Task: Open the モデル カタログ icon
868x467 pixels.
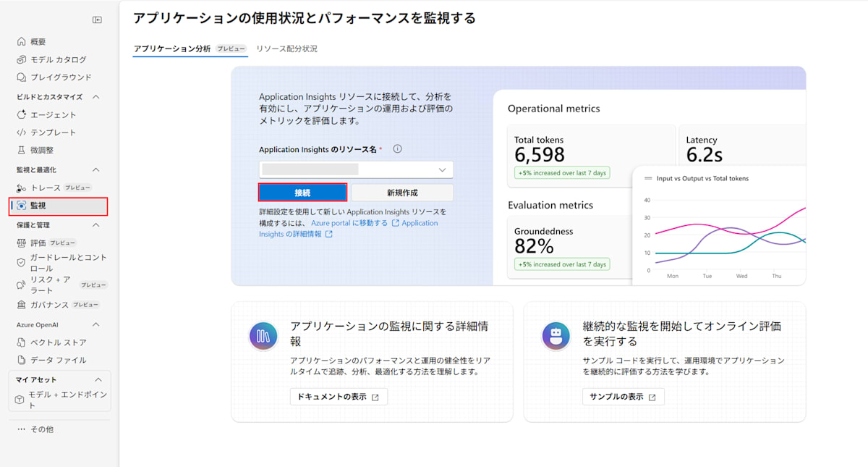Action: click(22, 59)
